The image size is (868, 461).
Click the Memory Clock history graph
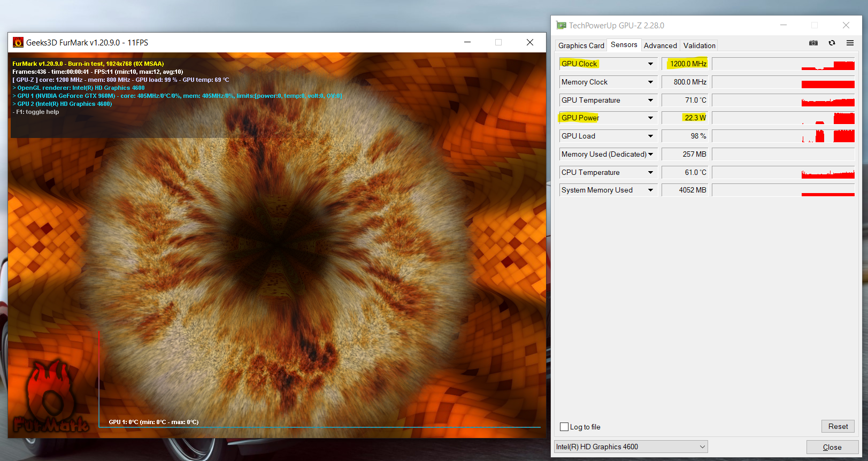point(783,82)
